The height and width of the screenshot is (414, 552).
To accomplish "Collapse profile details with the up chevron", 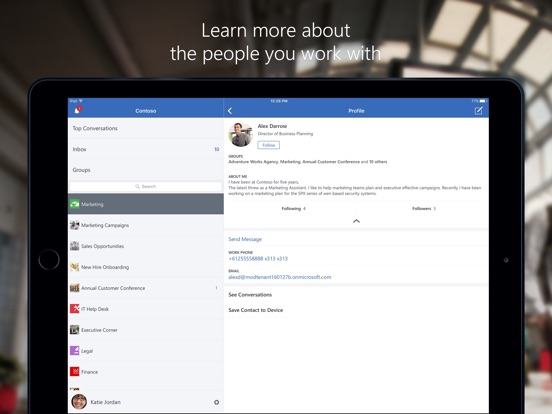I will tap(356, 221).
